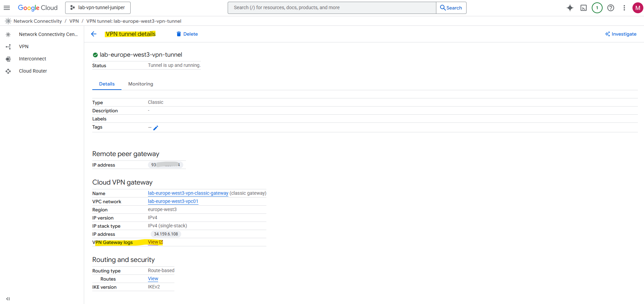Click the Delete button
Image resolution: width=644 pixels, height=304 pixels.
pyautogui.click(x=187, y=34)
